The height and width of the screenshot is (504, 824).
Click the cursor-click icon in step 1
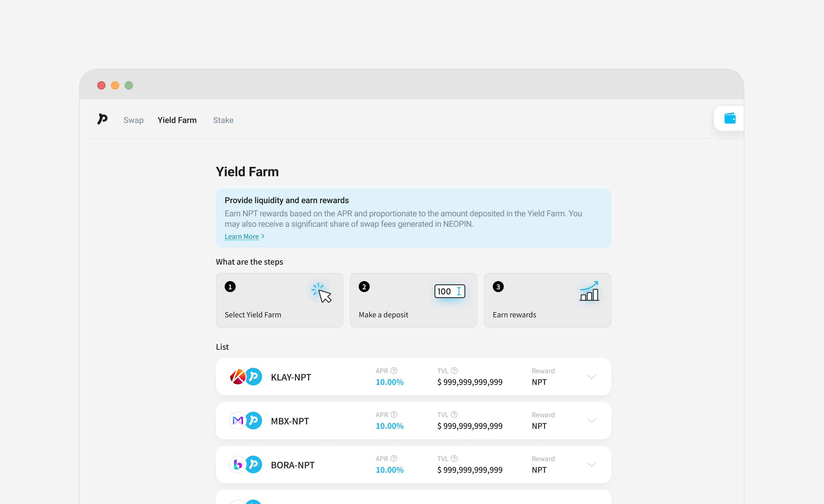[x=322, y=293]
